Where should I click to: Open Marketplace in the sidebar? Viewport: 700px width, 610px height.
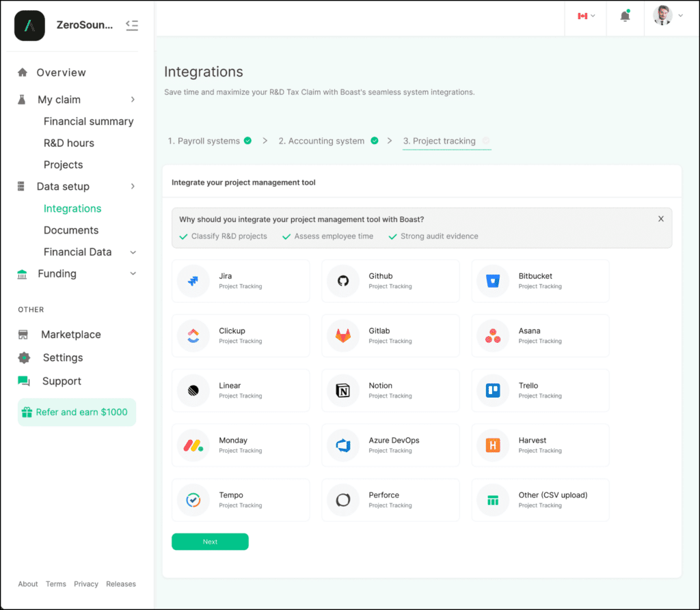70,335
